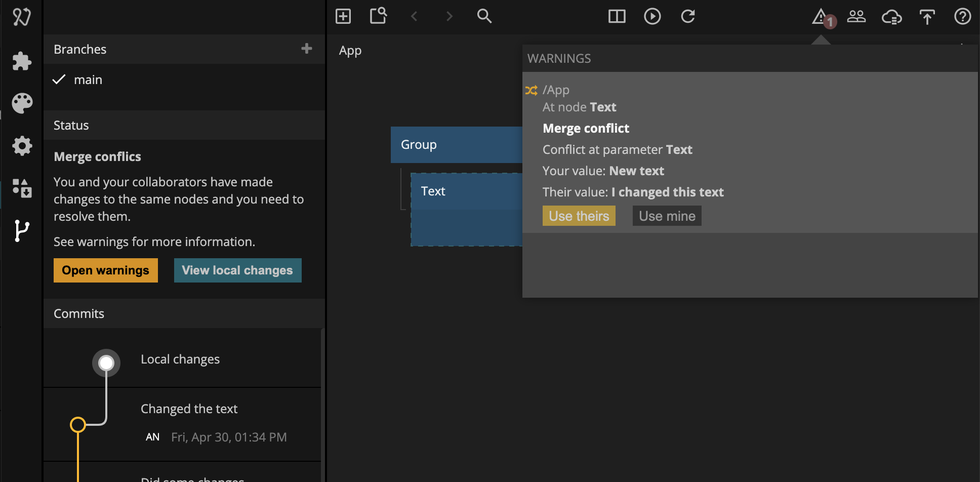Image resolution: width=980 pixels, height=482 pixels.
Task: Navigate forward with right chevron
Action: pos(449,16)
